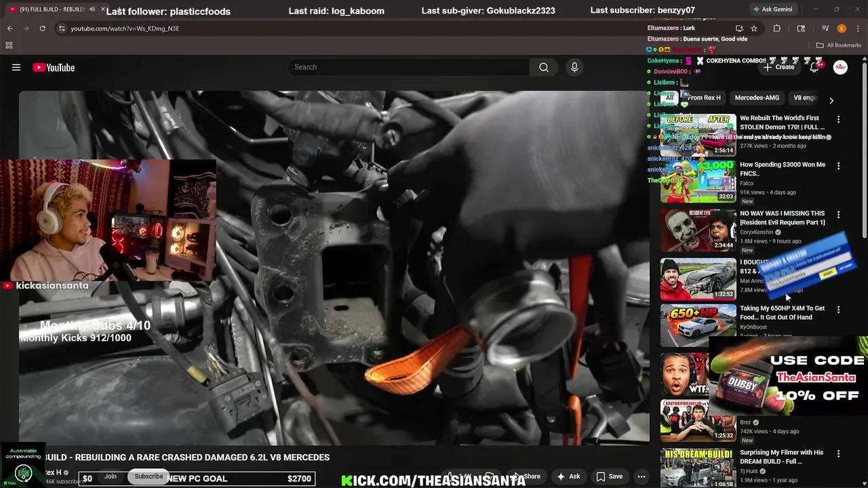The width and height of the screenshot is (868, 488).
Task: Save the video to a playlist
Action: (x=609, y=476)
